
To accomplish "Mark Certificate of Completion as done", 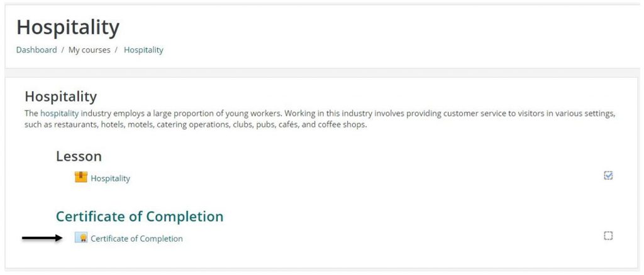I will (x=608, y=236).
